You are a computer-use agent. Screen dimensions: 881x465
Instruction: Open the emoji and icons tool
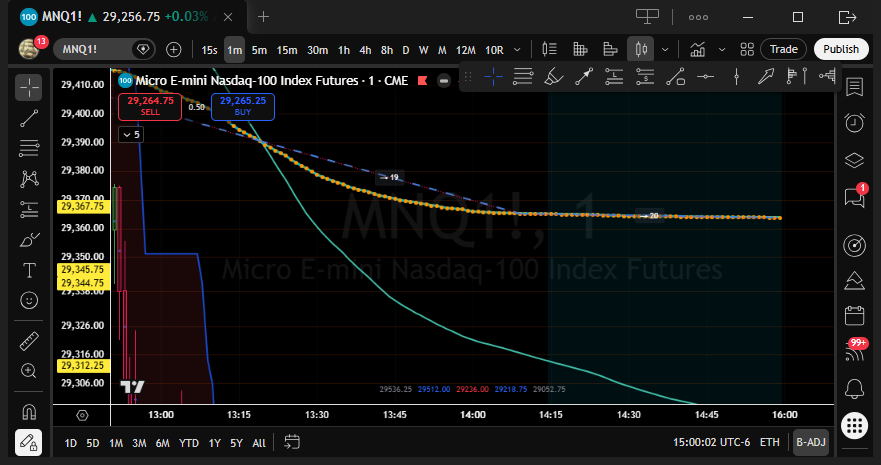click(29, 300)
